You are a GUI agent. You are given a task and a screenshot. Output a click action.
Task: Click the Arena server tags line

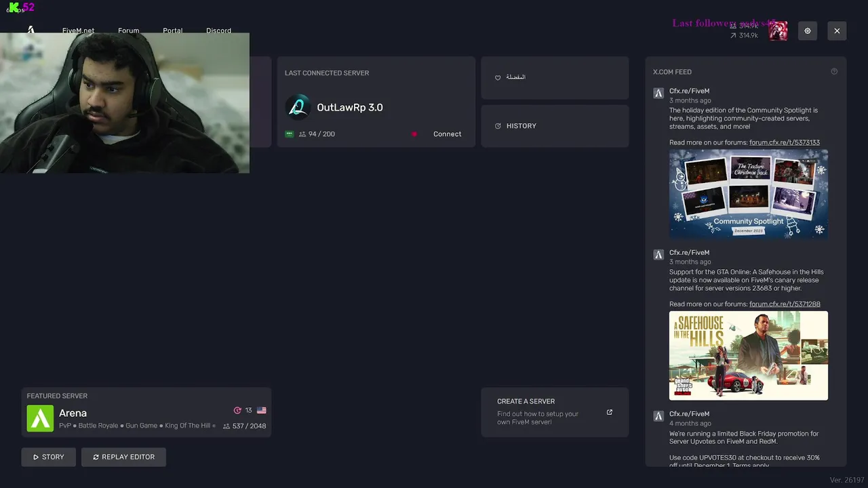[x=137, y=426]
